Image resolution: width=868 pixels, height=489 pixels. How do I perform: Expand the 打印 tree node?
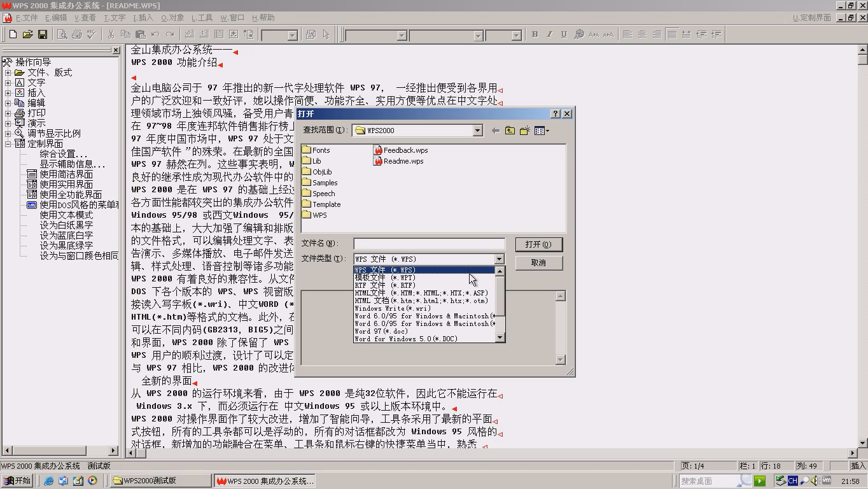click(8, 113)
